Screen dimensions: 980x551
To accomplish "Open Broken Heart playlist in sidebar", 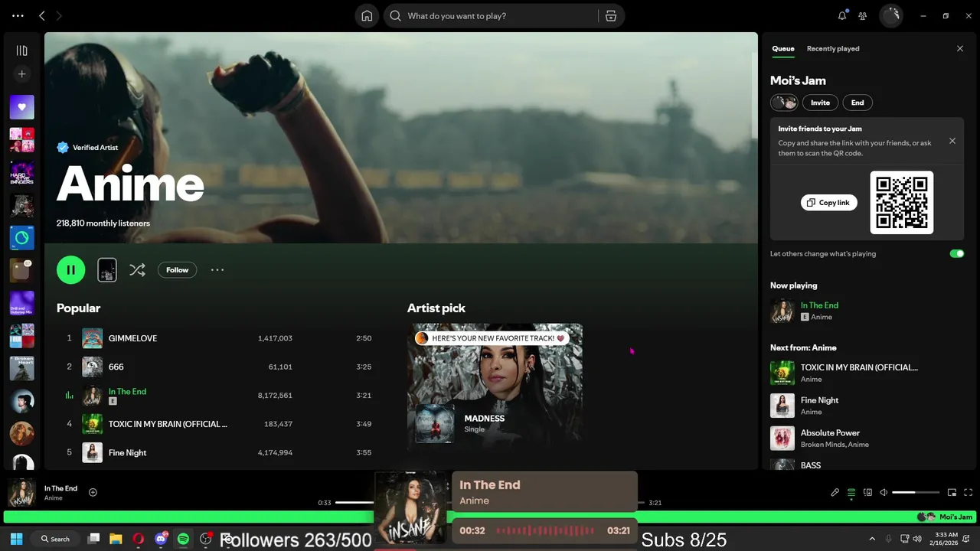I will click(x=21, y=368).
